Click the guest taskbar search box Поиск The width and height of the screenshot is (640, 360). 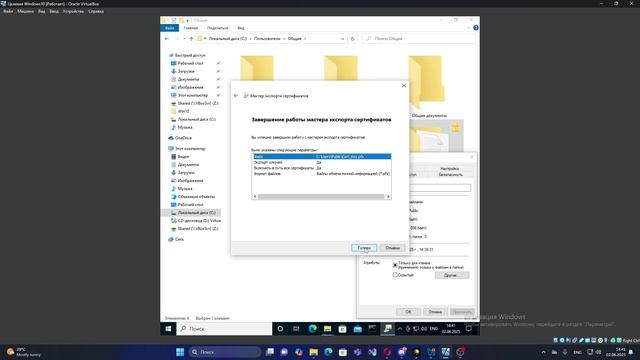[224, 329]
